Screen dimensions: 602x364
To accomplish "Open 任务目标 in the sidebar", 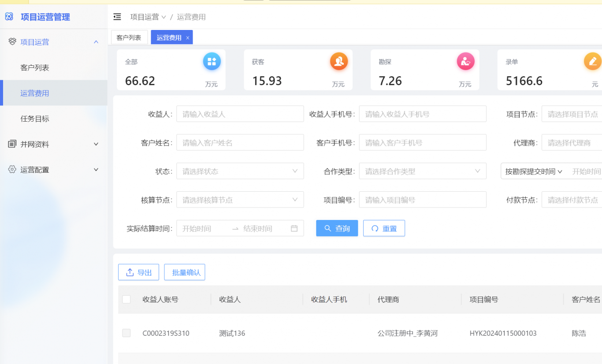I will coord(54,119).
